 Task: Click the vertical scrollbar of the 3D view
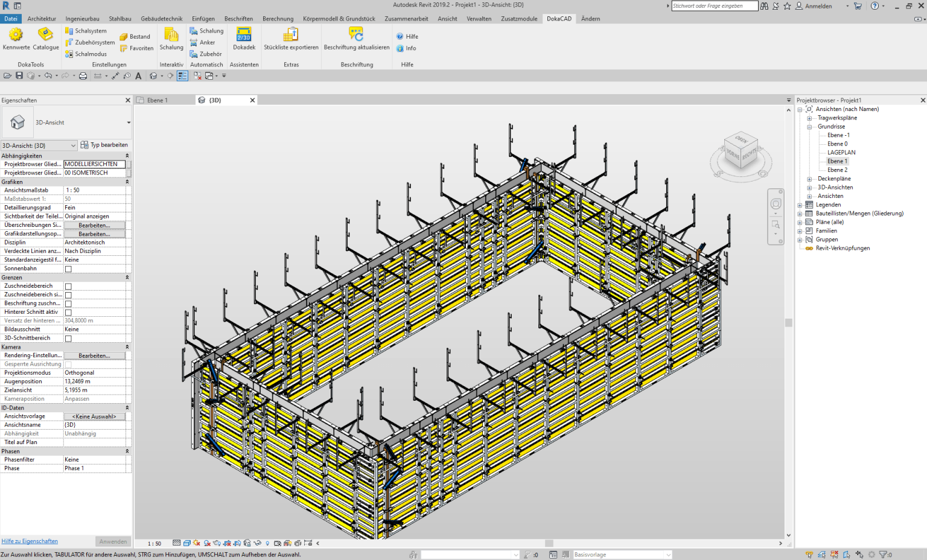[788, 322]
